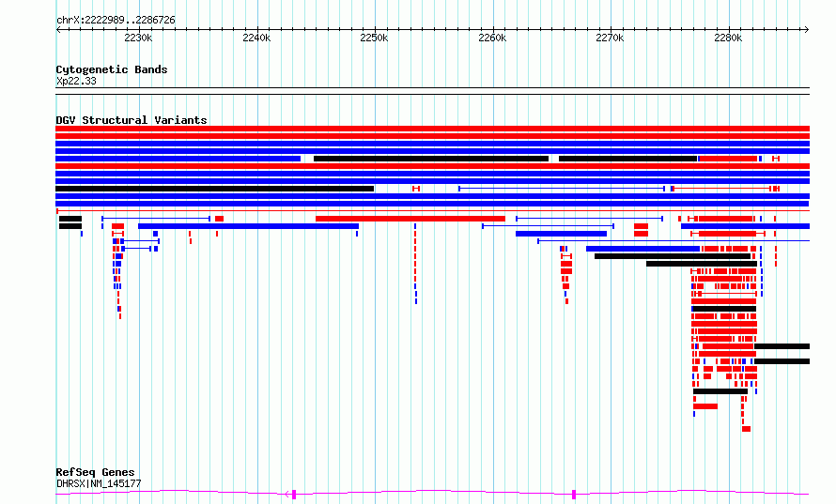Select the blue variant bar spanning 2262k to 2270k
The height and width of the screenshot is (504, 836).
[561, 234]
